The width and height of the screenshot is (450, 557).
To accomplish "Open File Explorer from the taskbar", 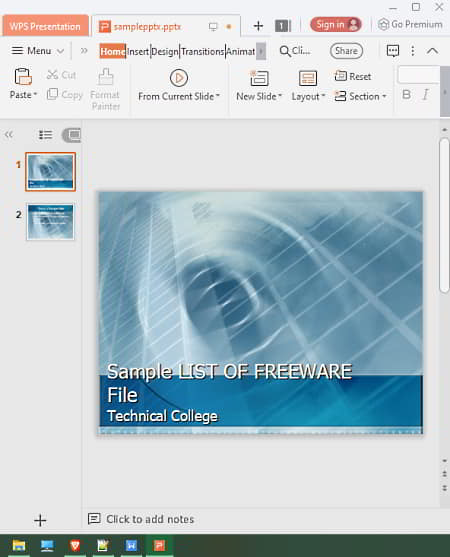I will [19, 545].
